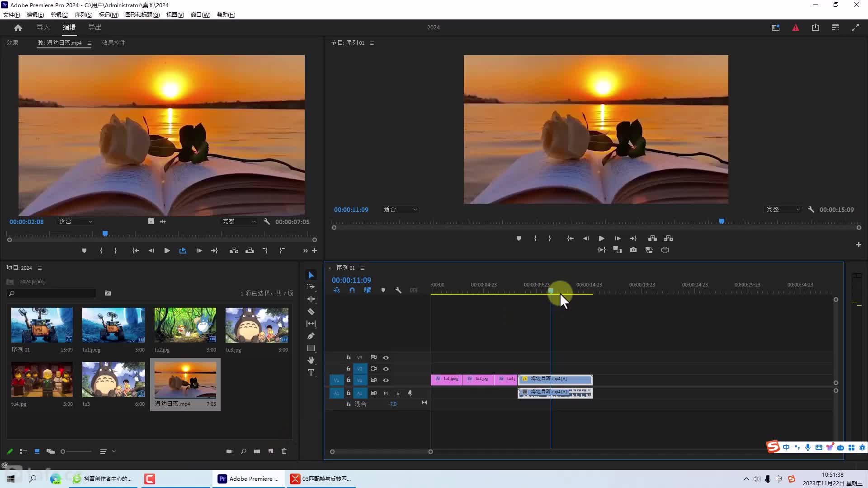The height and width of the screenshot is (488, 868).
Task: Click the red warning alert icon
Action: (796, 28)
